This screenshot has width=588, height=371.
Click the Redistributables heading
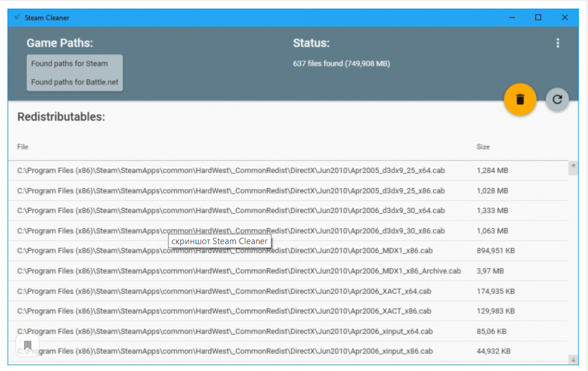[x=61, y=117]
